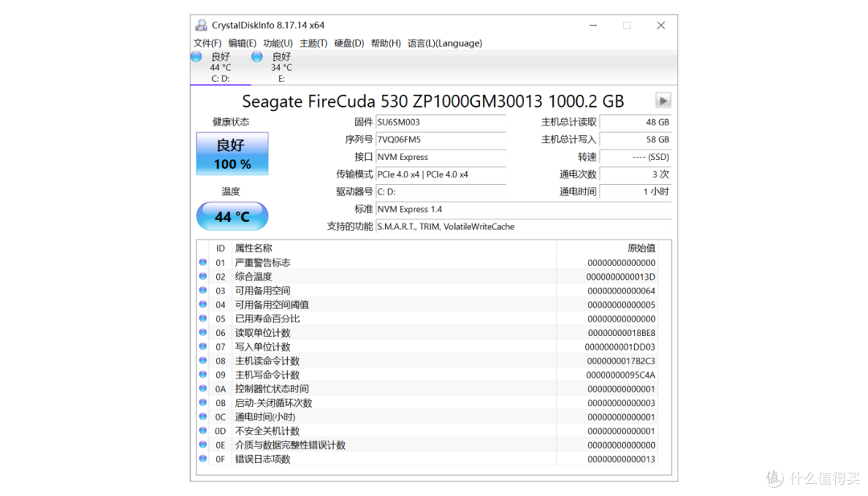Screen dimensions: 868x496
Task: Click the drive letter field in the 驱动器号 row
Action: pyautogui.click(x=440, y=191)
